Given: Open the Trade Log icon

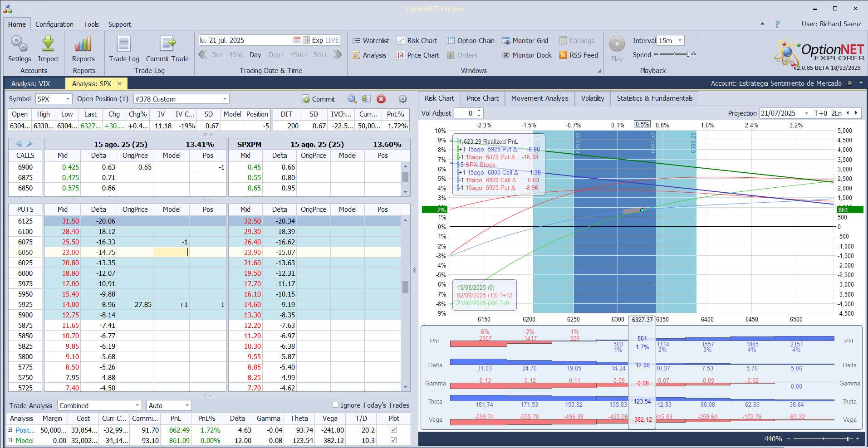Looking at the screenshot, I should click(x=124, y=44).
